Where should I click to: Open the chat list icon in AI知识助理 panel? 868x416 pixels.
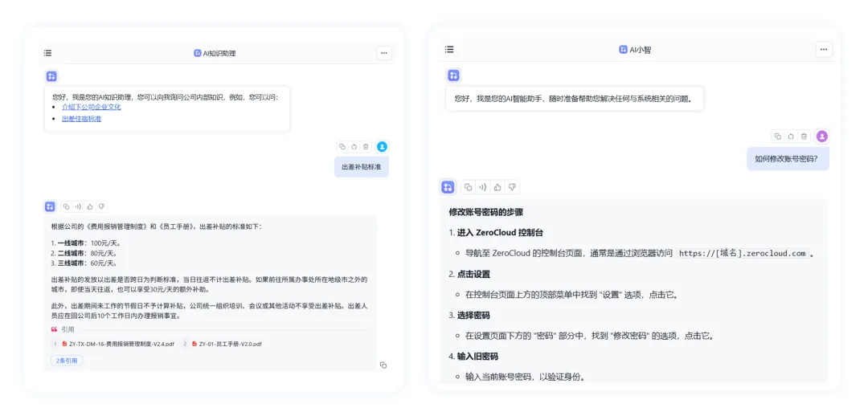(47, 53)
